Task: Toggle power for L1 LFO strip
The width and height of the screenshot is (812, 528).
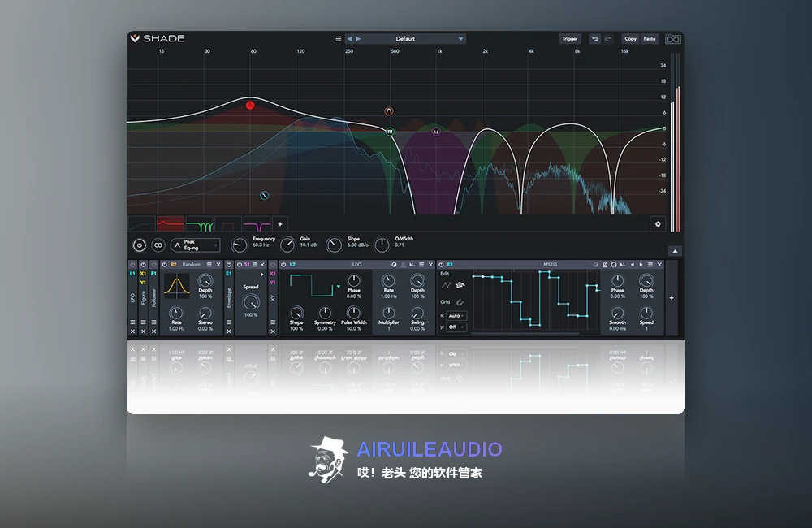Action: [x=132, y=265]
